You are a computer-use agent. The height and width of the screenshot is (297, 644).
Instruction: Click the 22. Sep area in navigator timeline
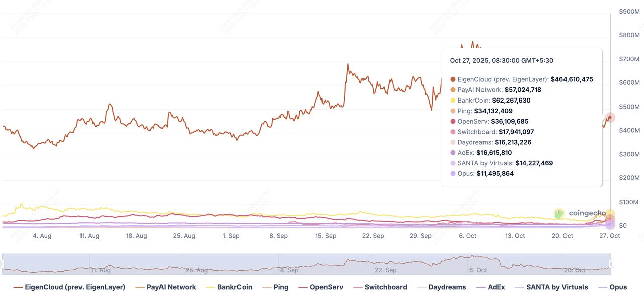[386, 270]
